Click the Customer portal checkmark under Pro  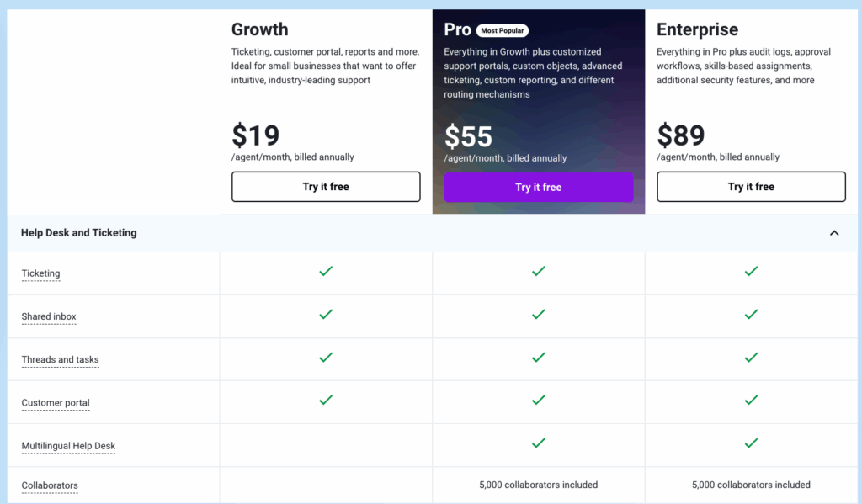(539, 401)
